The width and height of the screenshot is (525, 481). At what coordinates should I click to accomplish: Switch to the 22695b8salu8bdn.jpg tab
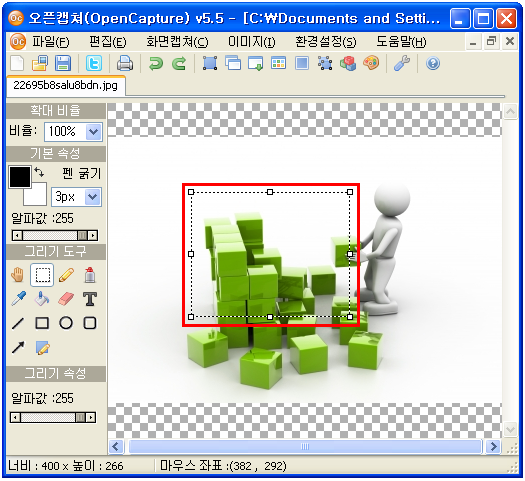click(x=66, y=86)
